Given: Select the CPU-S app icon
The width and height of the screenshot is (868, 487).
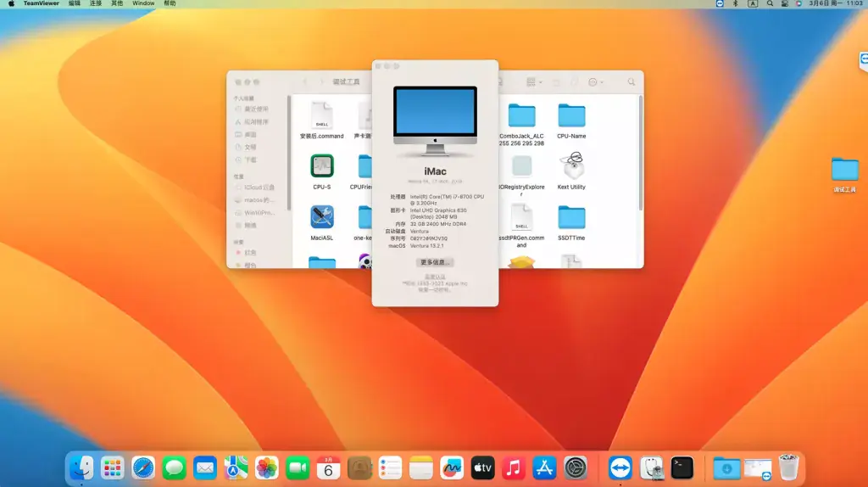Looking at the screenshot, I should 321,165.
